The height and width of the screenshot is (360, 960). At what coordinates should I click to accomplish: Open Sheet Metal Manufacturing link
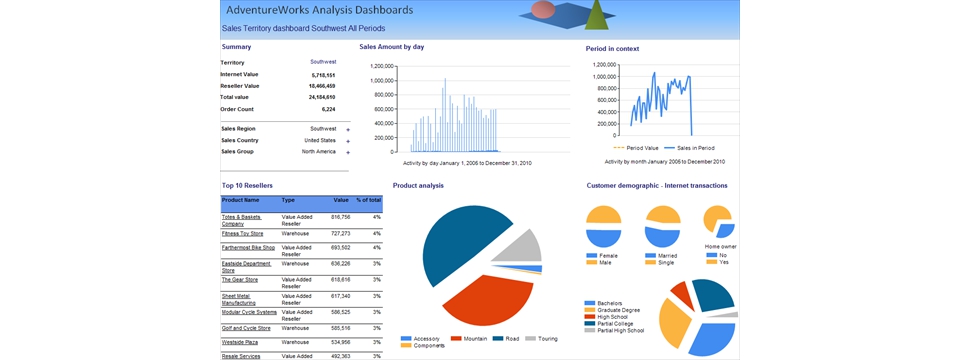coord(239,299)
